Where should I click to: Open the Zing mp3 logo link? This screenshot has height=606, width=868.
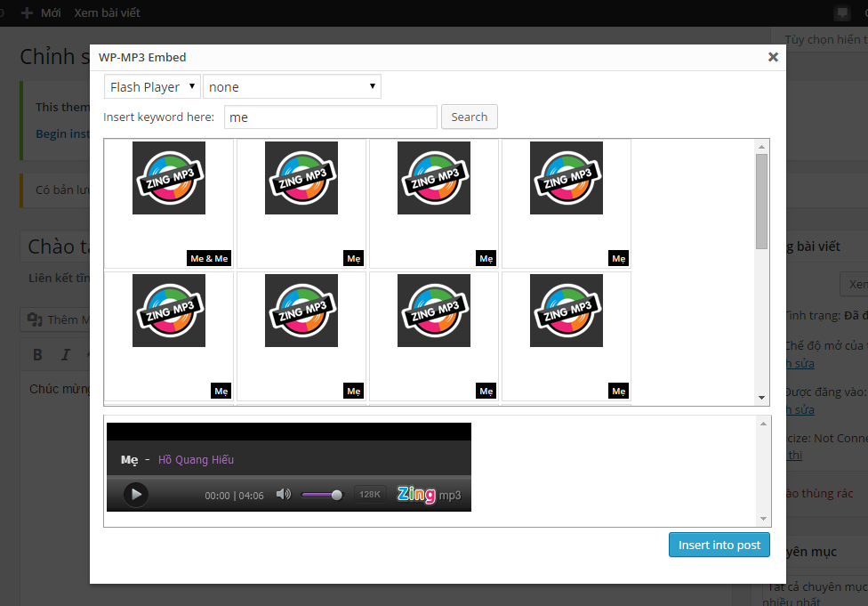pos(429,494)
